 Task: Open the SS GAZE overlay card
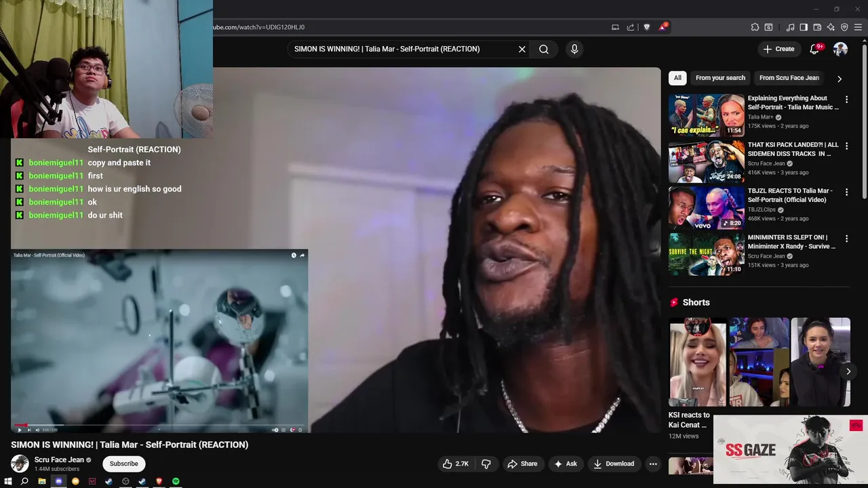790,449
